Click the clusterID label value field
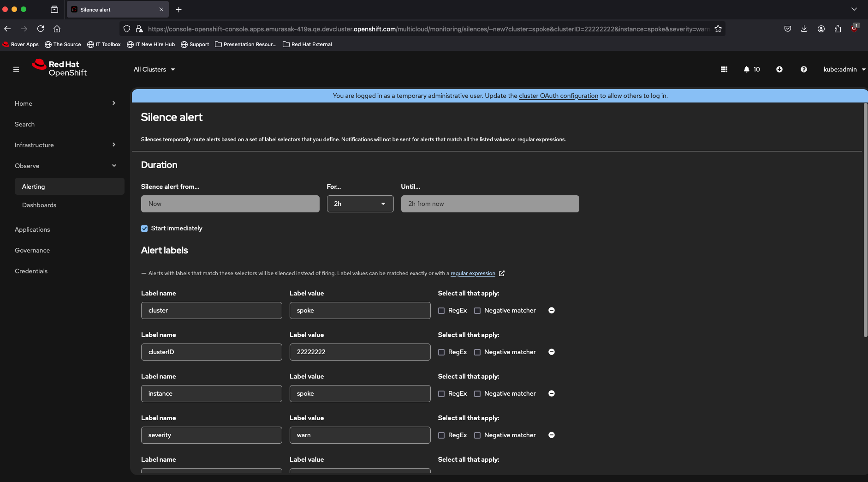The height and width of the screenshot is (482, 868). 360,352
